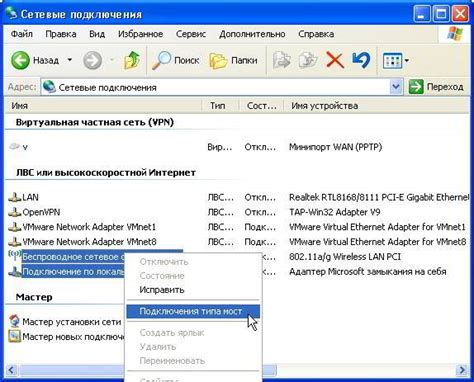Open the Файл menu
Image resolution: width=474 pixels, height=382 pixels.
click(x=22, y=34)
